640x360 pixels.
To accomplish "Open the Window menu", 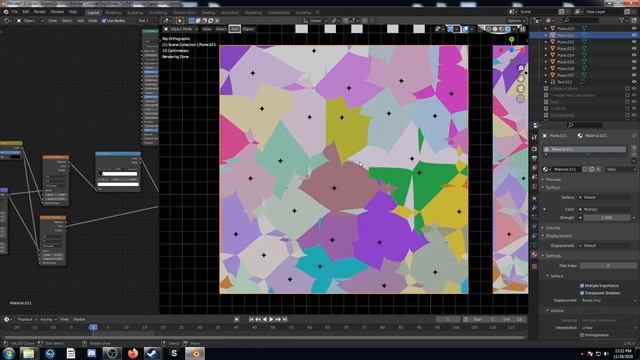I will coord(57,12).
